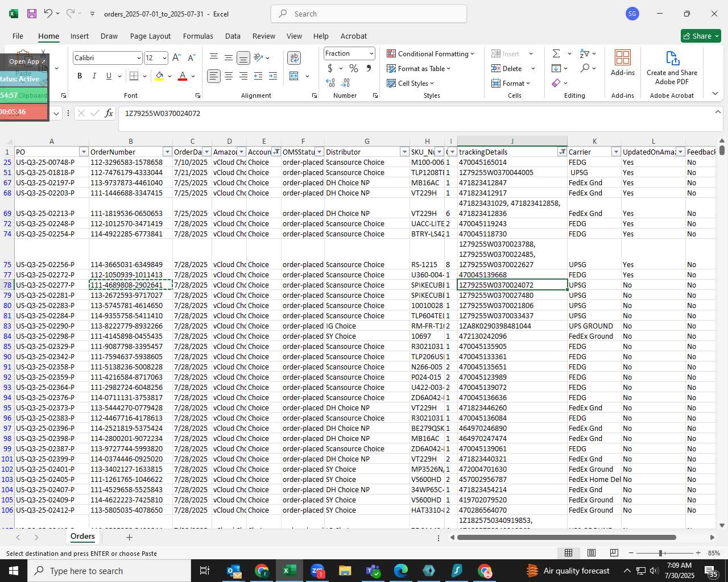Switch to the Acrobat tab
The image size is (728, 582).
pyautogui.click(x=354, y=36)
